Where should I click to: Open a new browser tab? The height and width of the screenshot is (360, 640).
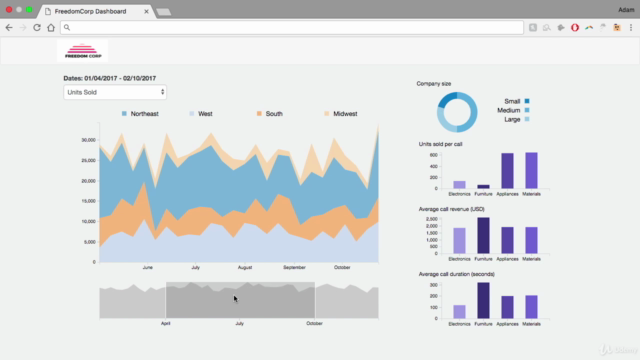[164, 12]
